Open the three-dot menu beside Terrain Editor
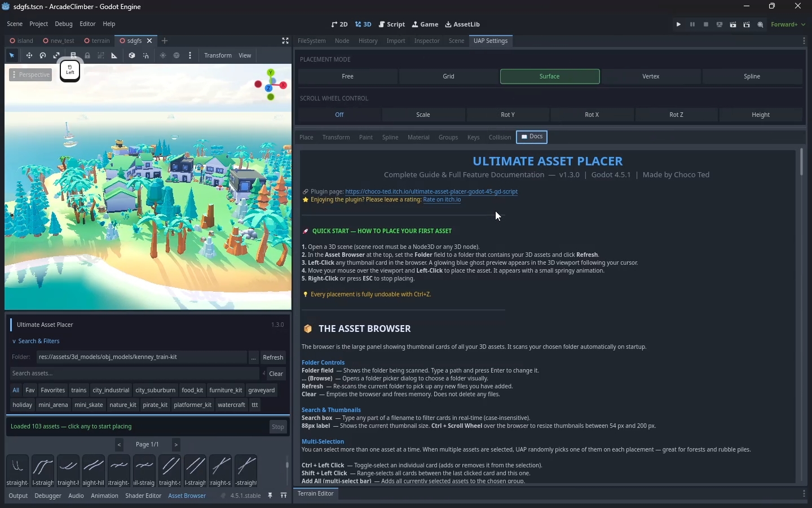Screen dimensions: 812x508 [x=805, y=494]
